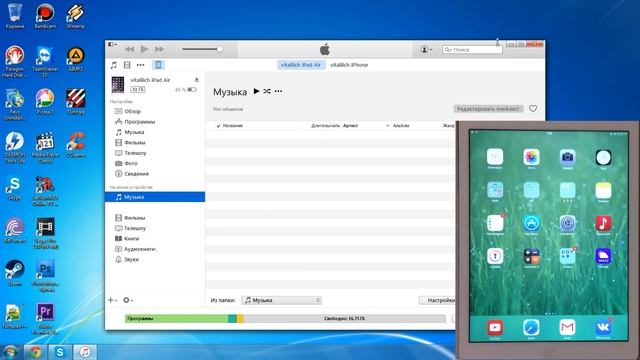Click the iPad Air device thumbnail in sidebar
Viewport: 640px width, 360px height.
[118, 84]
